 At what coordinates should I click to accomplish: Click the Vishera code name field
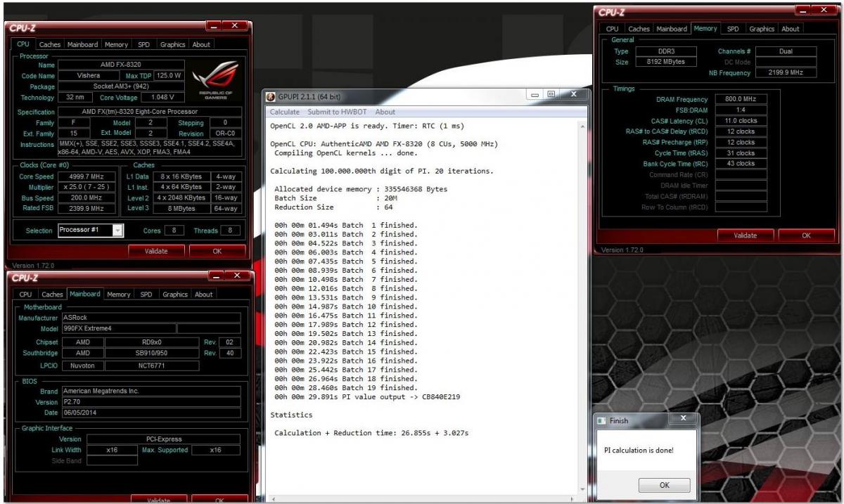89,75
